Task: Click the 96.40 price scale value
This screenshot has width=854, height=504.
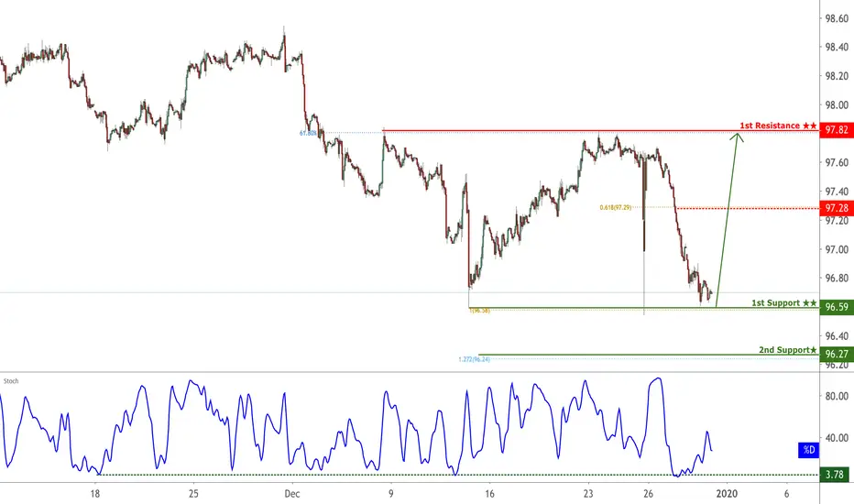Action: point(837,336)
